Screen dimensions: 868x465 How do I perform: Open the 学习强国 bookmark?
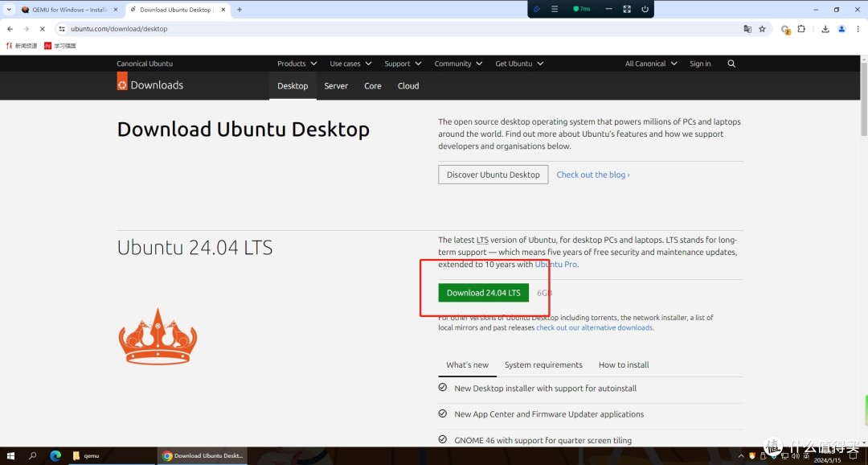[x=59, y=46]
